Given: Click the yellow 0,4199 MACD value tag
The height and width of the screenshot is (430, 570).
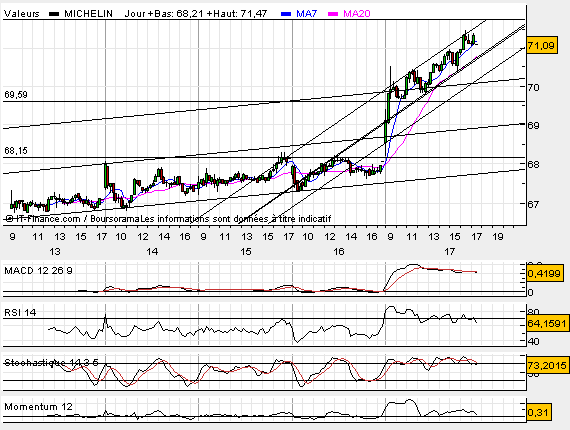Looking at the screenshot, I should [544, 273].
